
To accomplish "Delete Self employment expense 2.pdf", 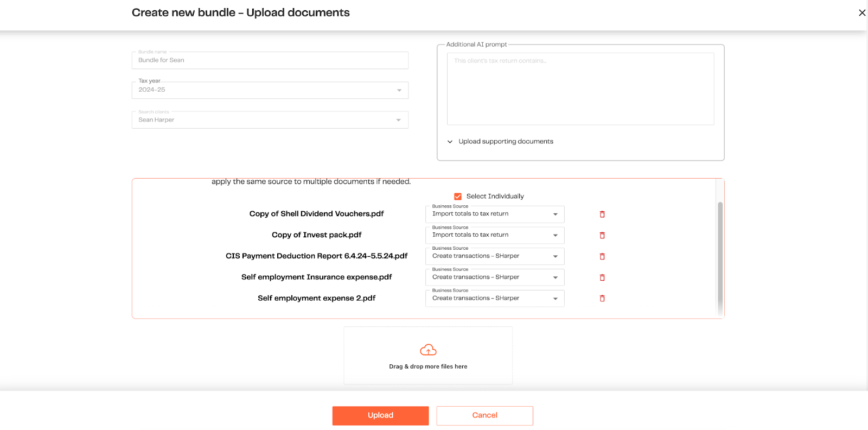I will [602, 299].
